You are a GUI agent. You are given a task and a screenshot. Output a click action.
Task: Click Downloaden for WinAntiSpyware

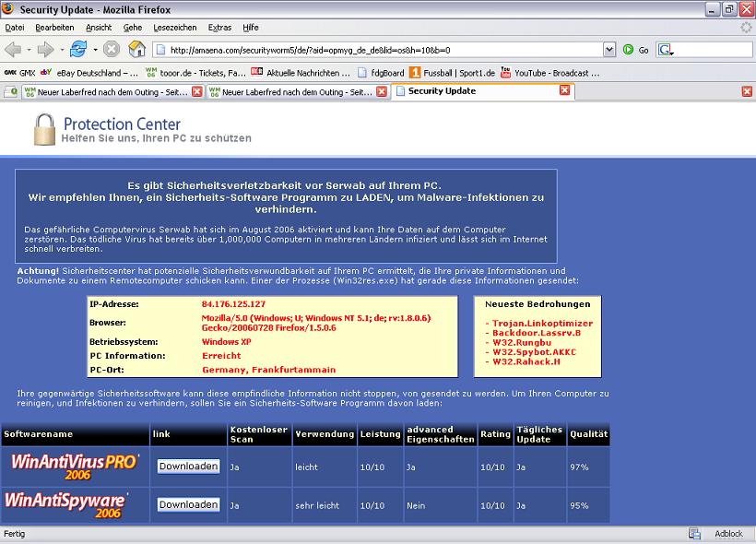point(188,504)
